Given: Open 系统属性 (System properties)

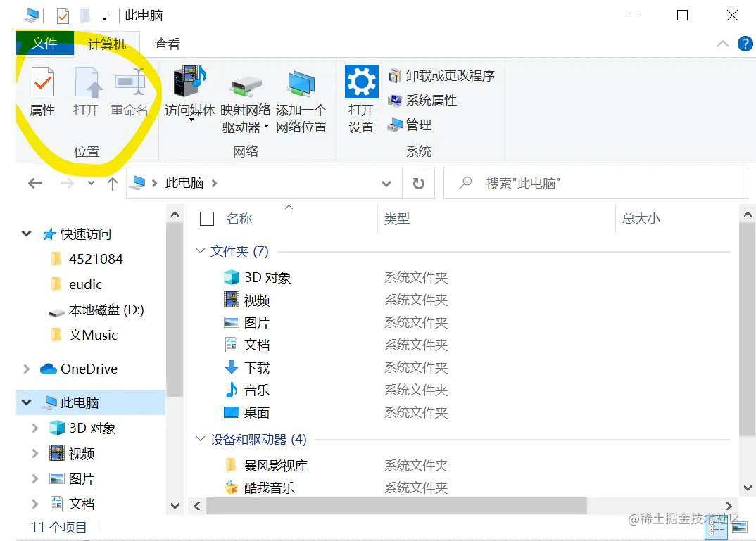Looking at the screenshot, I should [x=423, y=100].
